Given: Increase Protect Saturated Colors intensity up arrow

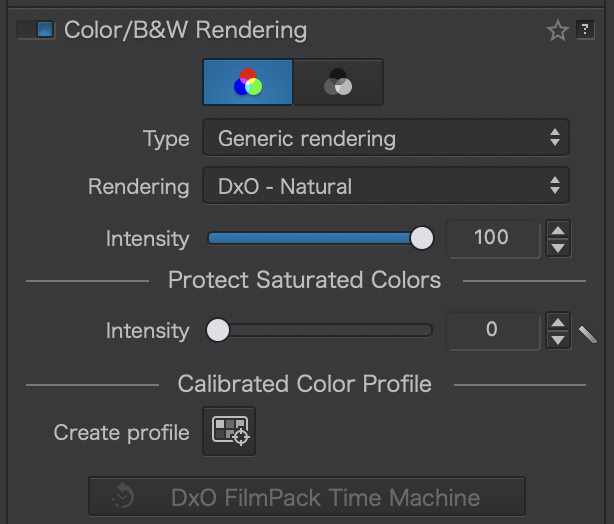Looking at the screenshot, I should pos(559,321).
